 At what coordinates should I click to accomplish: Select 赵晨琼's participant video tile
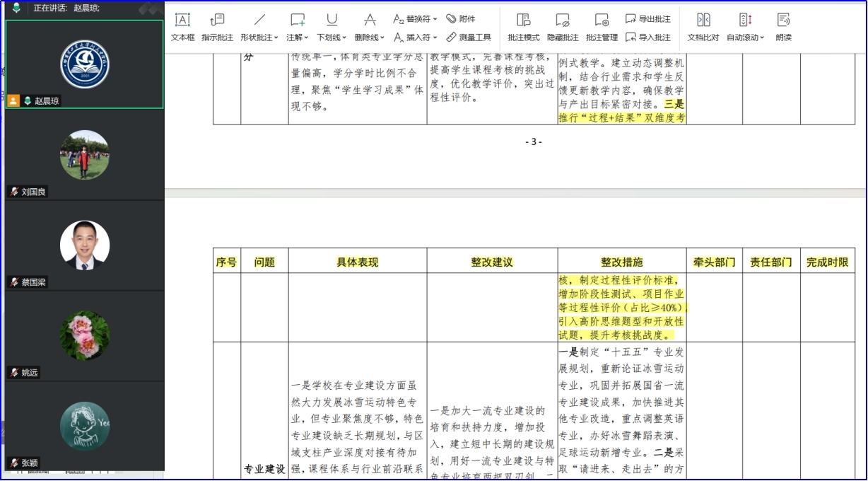pyautogui.click(x=85, y=64)
